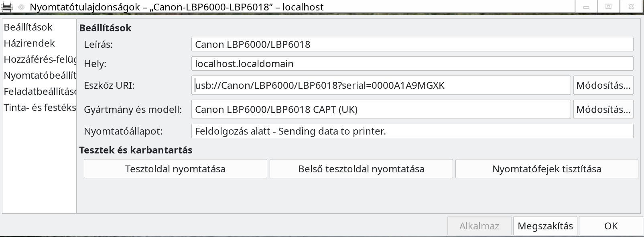Click into the Hely field
Image resolution: width=644 pixels, height=237 pixels.
point(412,63)
